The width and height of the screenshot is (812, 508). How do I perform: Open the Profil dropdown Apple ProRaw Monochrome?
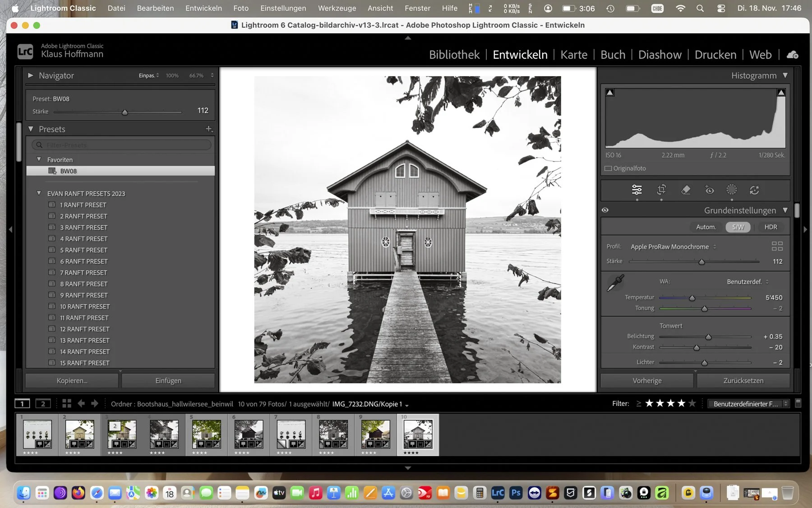pos(674,247)
